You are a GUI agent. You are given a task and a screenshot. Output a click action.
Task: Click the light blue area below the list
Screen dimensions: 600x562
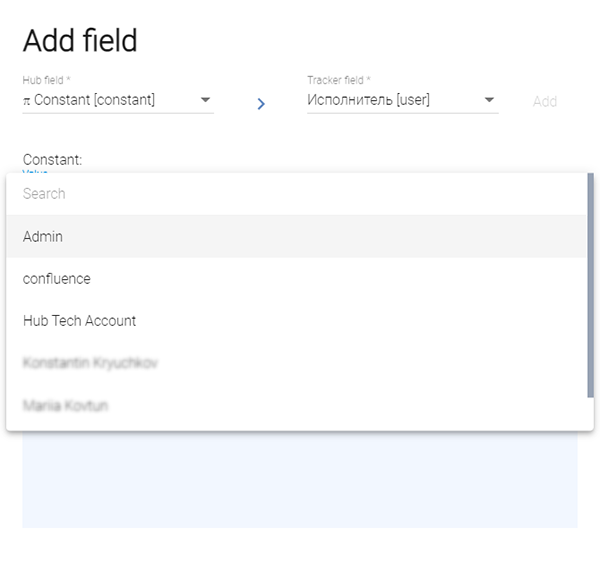coord(300,480)
